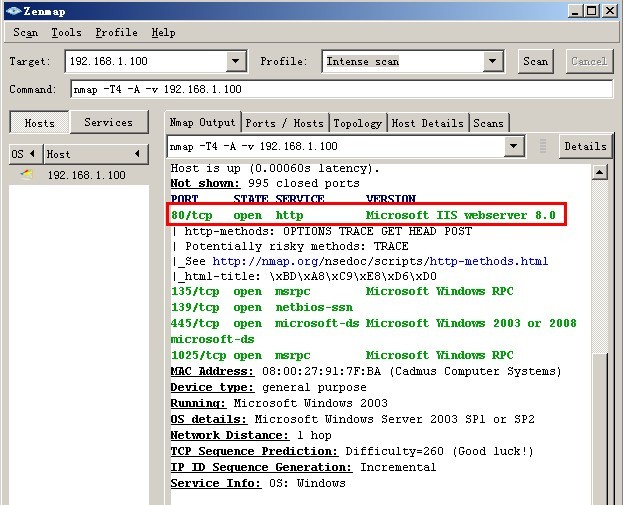Switch to the Scans tab

coord(488,123)
